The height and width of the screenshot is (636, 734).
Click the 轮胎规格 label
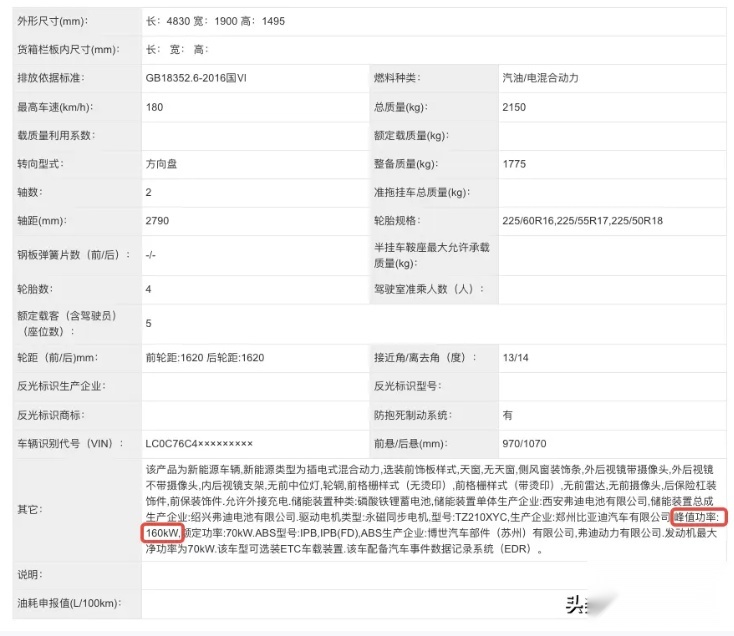point(397,221)
